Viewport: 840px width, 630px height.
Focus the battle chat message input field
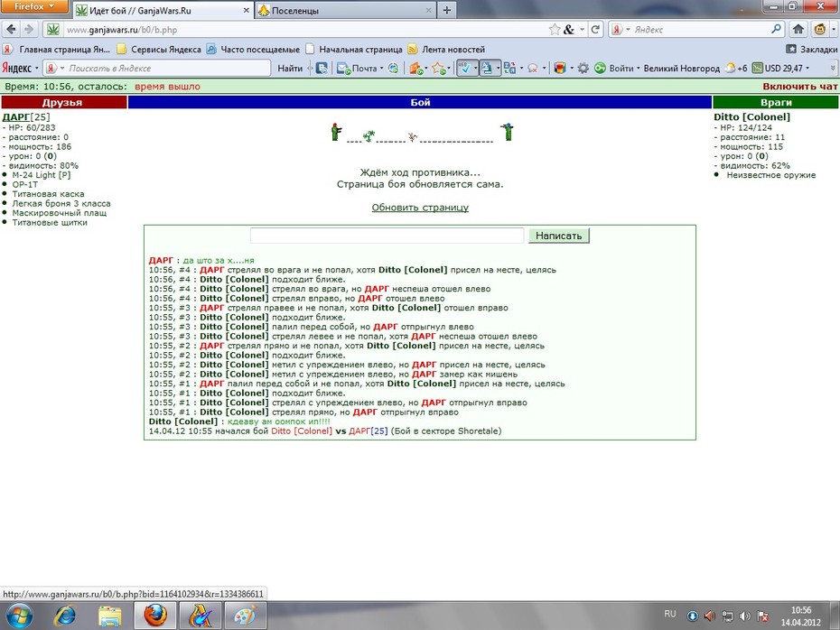pos(387,236)
